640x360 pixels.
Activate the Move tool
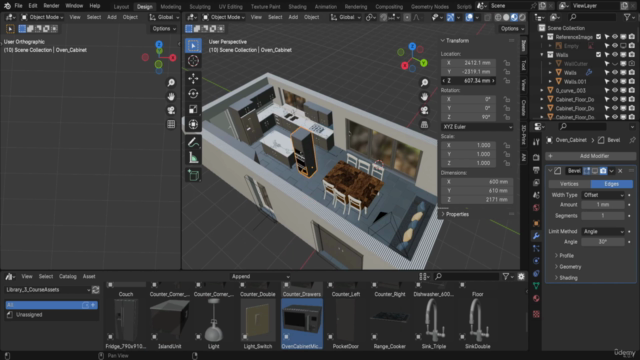[x=193, y=78]
